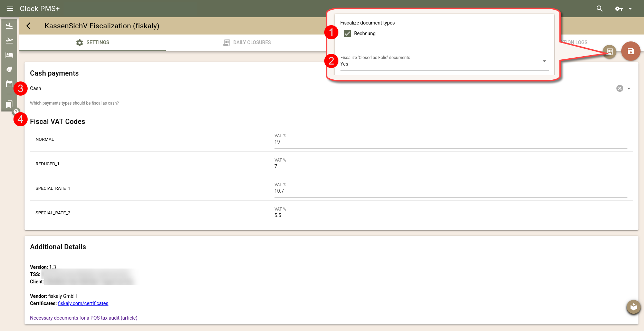The height and width of the screenshot is (331, 644).
Task: Switch to the Daily Closures tab
Action: point(247,42)
